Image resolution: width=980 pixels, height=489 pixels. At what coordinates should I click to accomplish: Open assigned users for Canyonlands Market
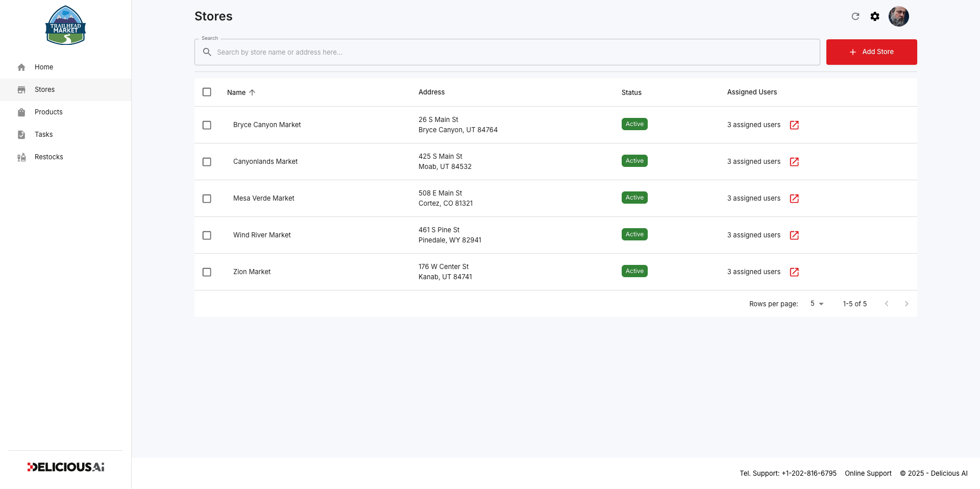[794, 162]
